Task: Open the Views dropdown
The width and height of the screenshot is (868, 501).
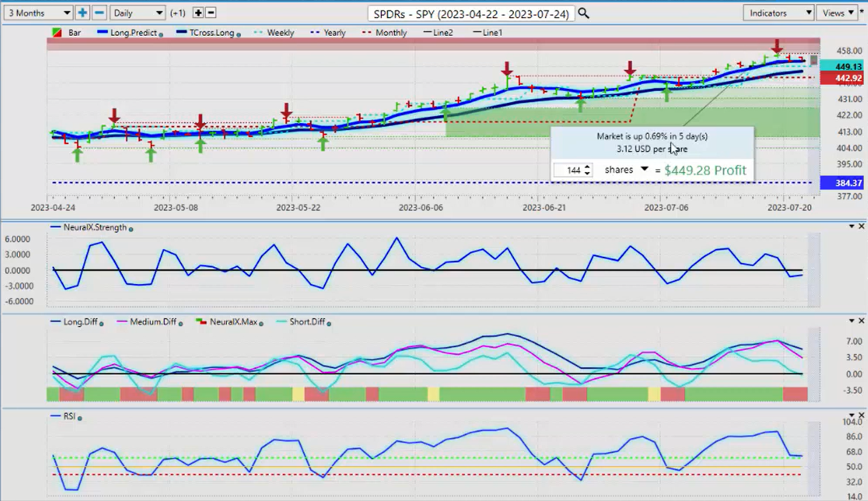Action: coord(837,13)
